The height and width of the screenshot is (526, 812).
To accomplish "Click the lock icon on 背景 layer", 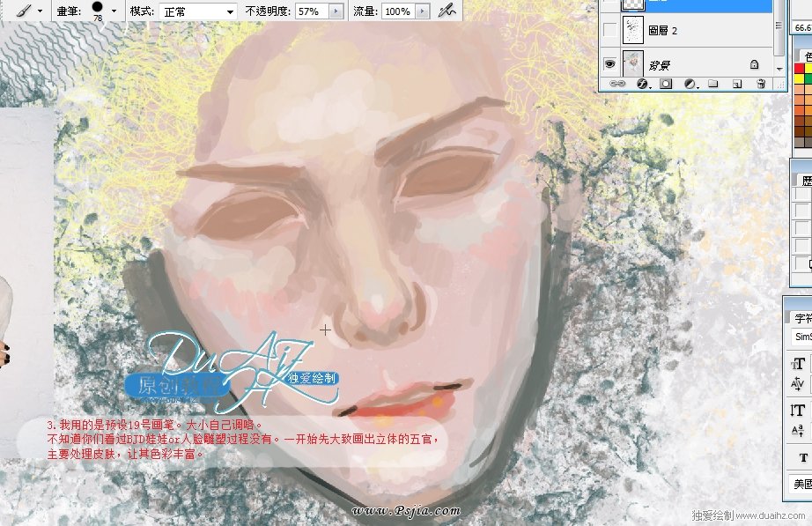I will coord(754,64).
